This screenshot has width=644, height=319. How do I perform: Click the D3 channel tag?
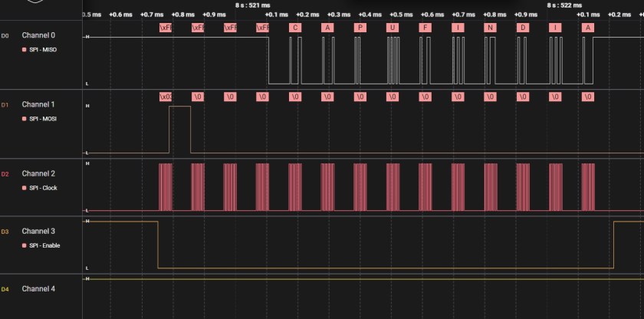5,232
